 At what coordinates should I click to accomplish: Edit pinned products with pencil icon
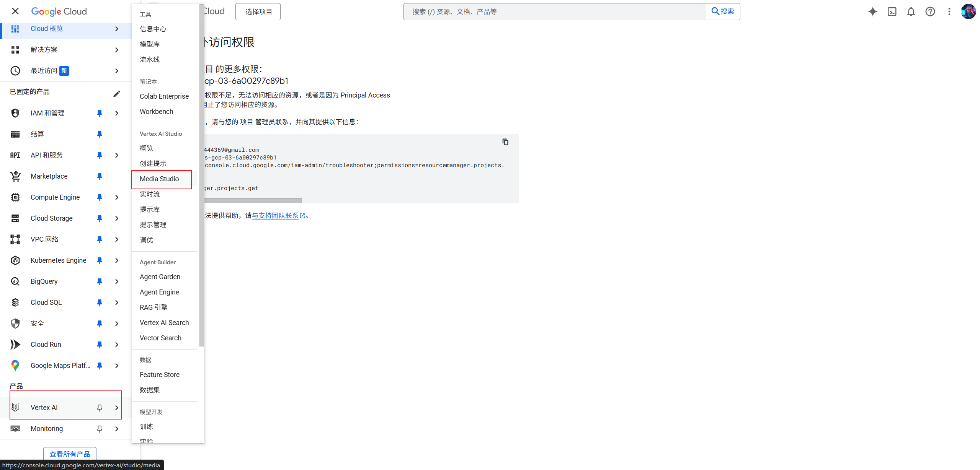pyautogui.click(x=117, y=94)
